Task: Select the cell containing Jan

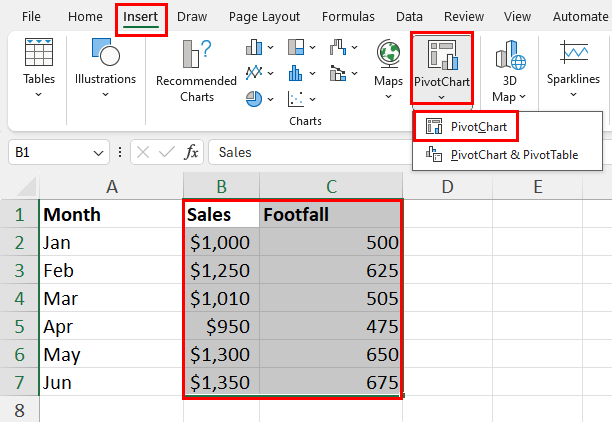Action: point(112,242)
